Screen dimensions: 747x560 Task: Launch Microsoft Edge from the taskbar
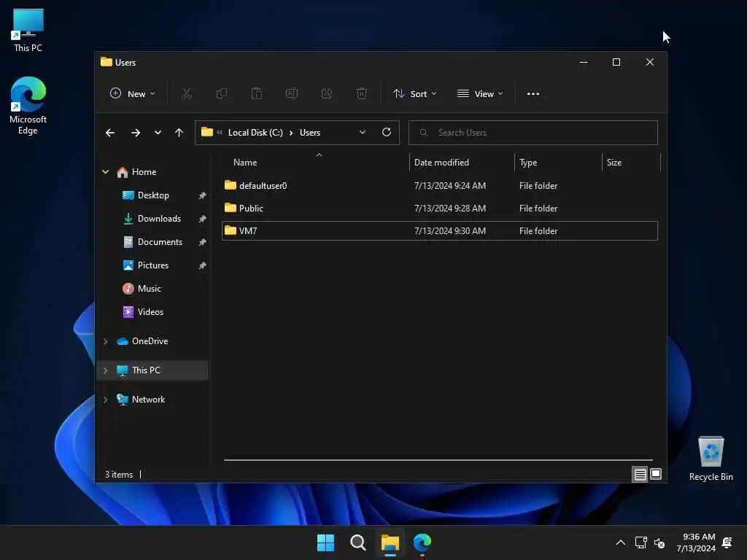point(422,542)
